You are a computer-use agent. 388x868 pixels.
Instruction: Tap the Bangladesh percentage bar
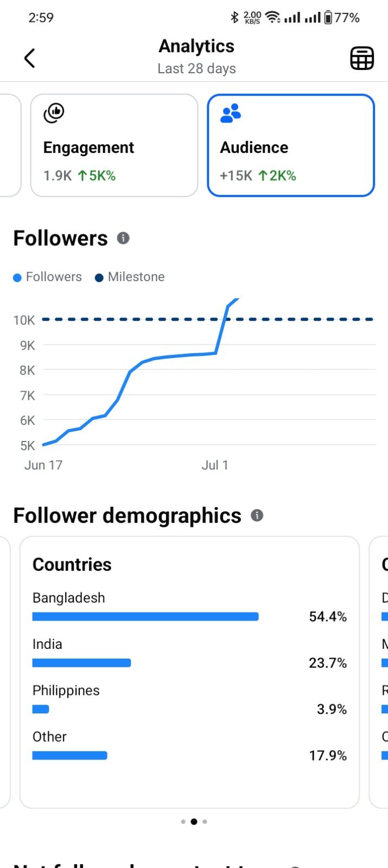145,616
